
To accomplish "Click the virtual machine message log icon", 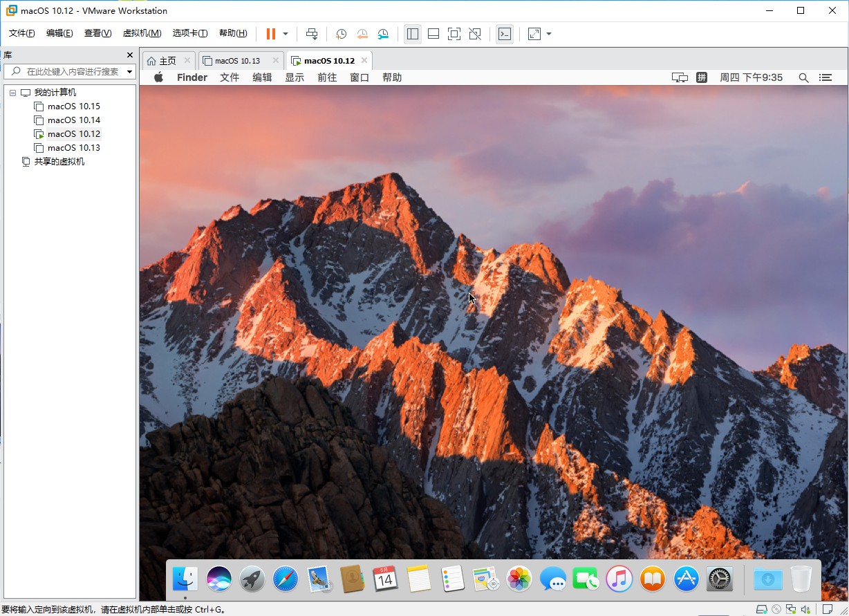I will [828, 609].
